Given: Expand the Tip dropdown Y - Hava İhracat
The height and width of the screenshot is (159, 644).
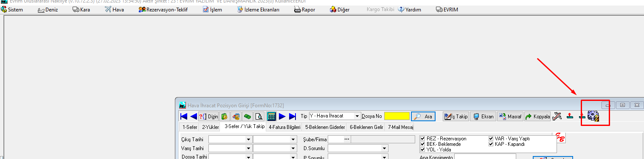Looking at the screenshot, I should pos(357,116).
